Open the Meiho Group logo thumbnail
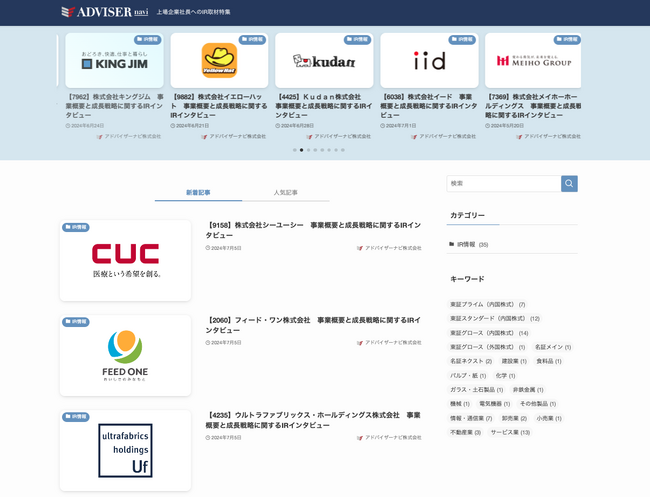This screenshot has width=650, height=497. click(533, 61)
